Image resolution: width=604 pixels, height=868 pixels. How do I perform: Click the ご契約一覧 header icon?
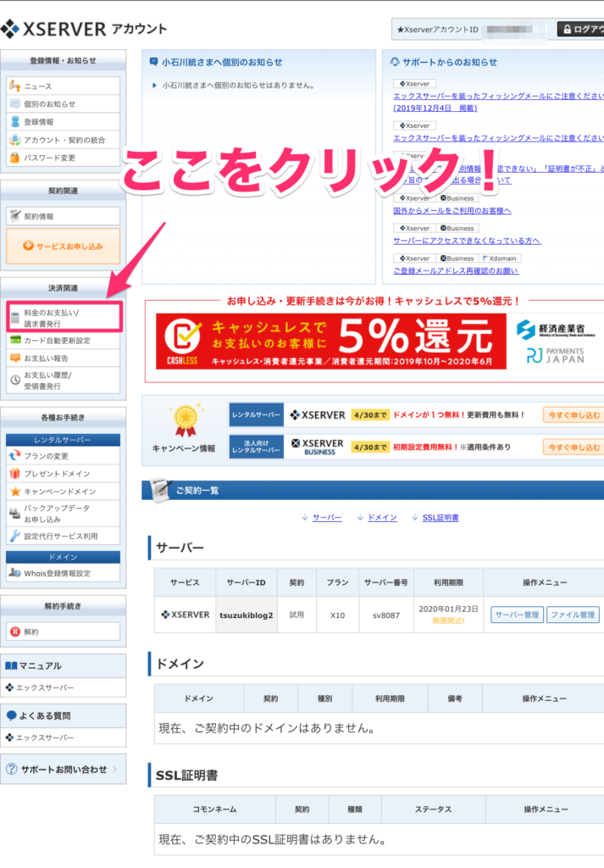tap(161, 490)
